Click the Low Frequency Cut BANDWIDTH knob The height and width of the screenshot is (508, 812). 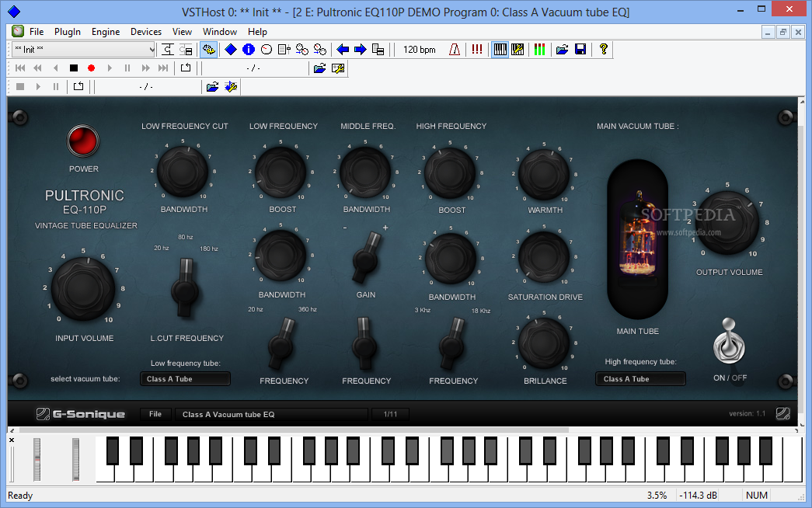point(183,172)
